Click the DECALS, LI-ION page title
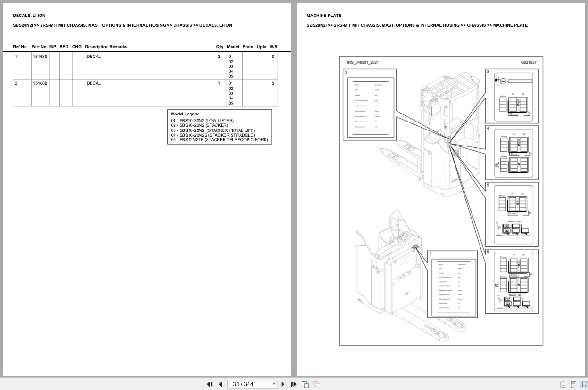This screenshot has height=390, width=588. (29, 16)
